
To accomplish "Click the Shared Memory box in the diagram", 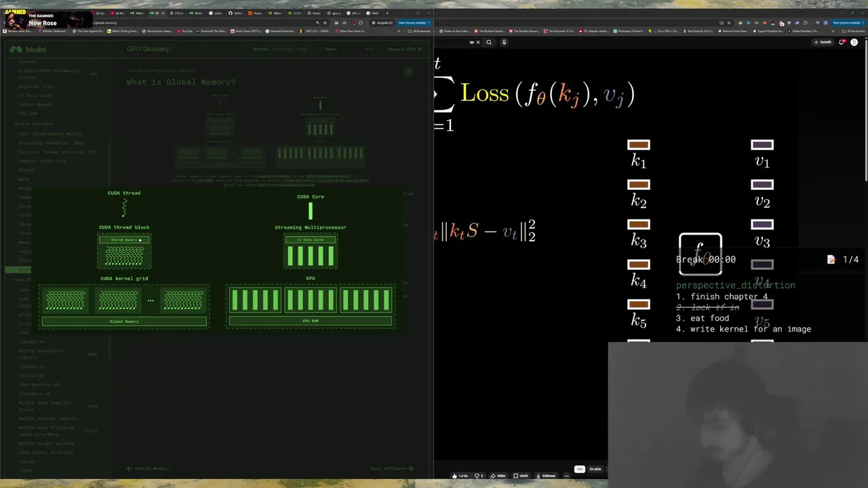I will point(124,240).
